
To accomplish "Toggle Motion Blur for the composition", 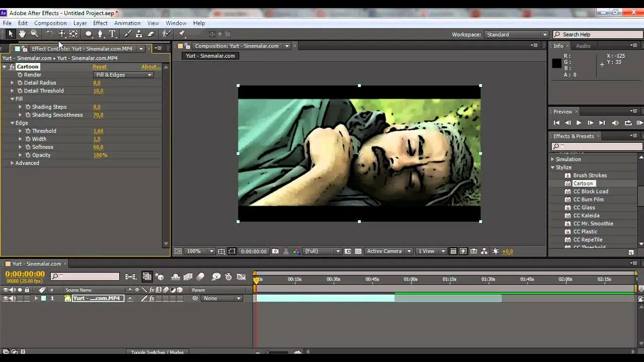I will (x=200, y=277).
